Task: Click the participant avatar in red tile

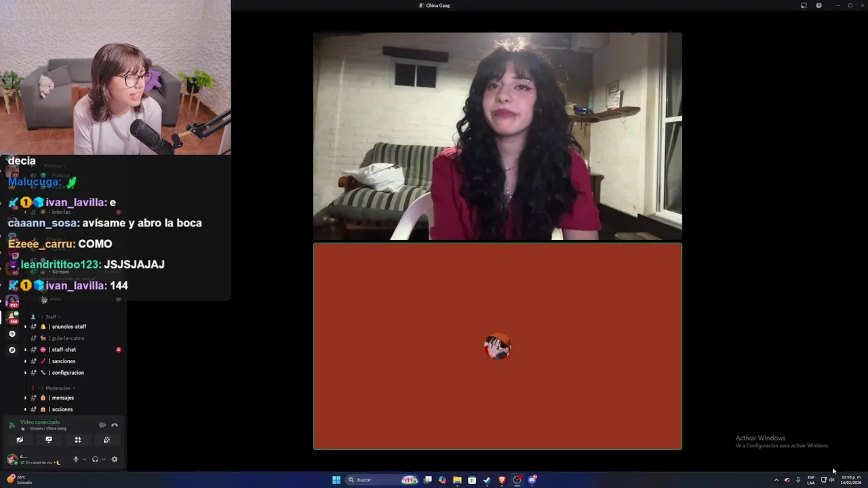Action: 498,346
